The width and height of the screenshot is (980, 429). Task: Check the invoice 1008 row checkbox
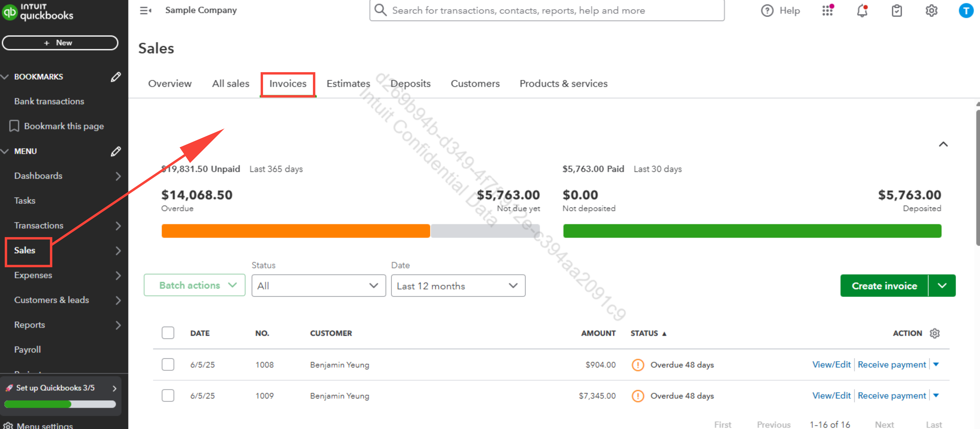point(168,364)
